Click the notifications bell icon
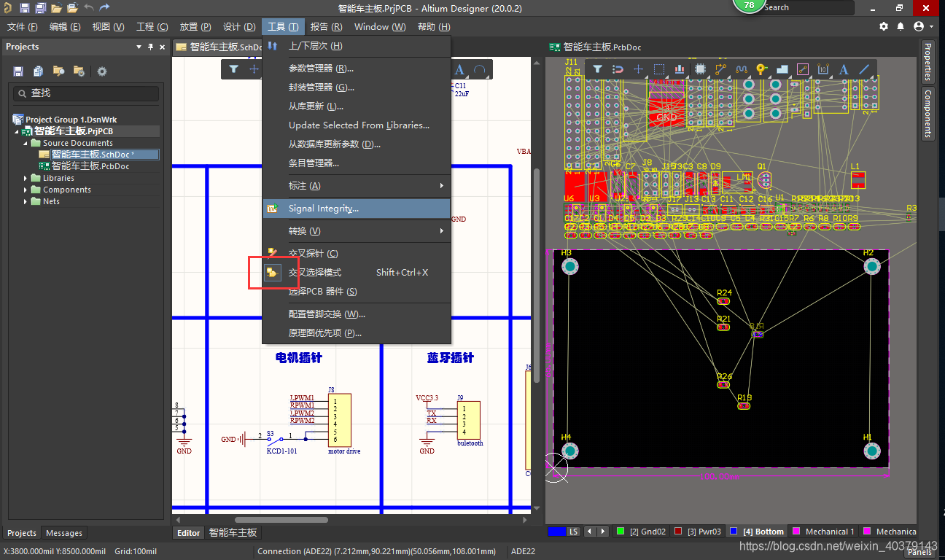The width and height of the screenshot is (945, 560). 901,26
